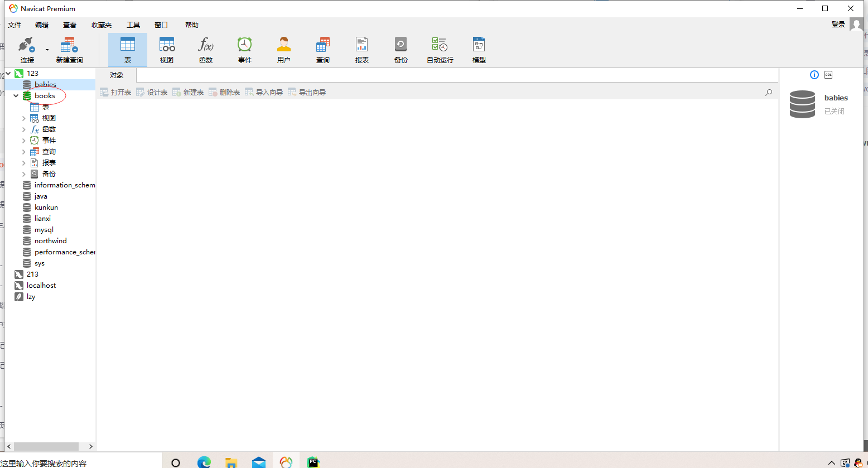Click 打开表 open table button
The width and height of the screenshot is (868, 468).
(115, 92)
